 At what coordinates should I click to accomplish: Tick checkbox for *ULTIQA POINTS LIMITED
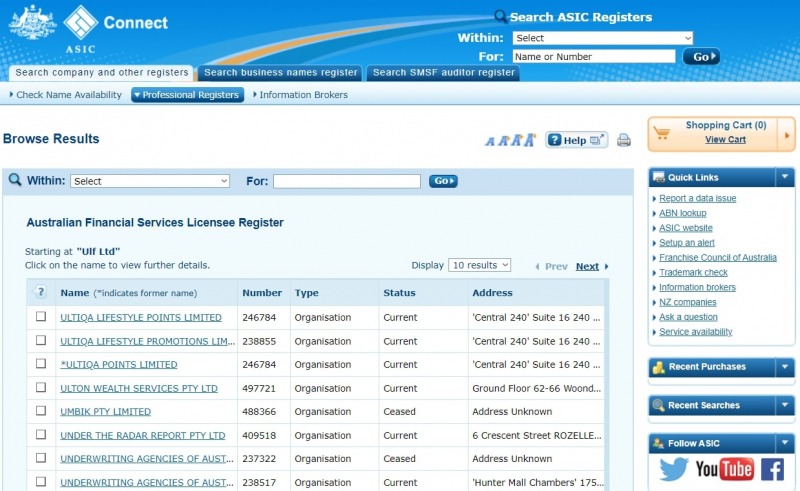click(x=41, y=363)
